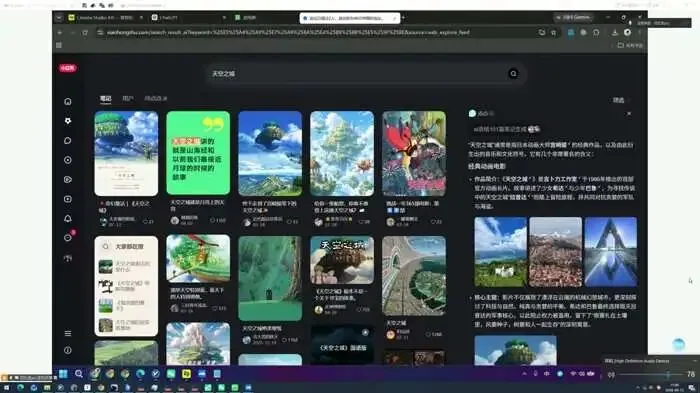Click the sidebar icon below the badged one
700x393 pixels.
tap(68, 258)
